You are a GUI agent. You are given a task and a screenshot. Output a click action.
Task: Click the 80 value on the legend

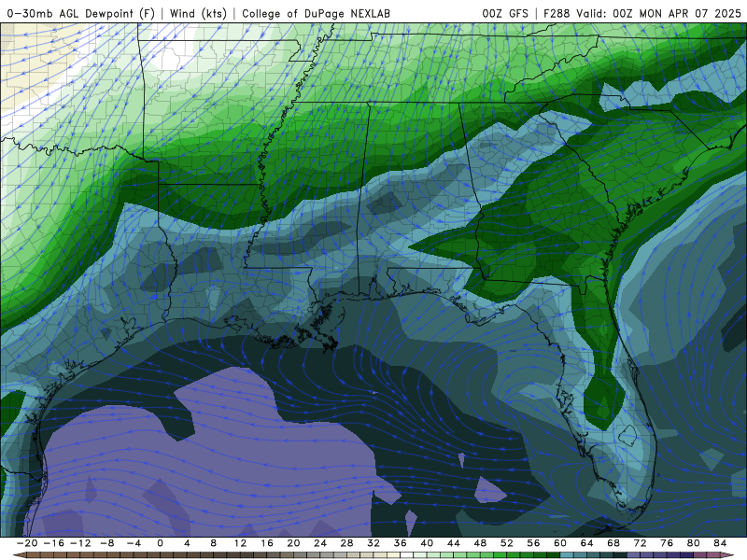pos(694,543)
